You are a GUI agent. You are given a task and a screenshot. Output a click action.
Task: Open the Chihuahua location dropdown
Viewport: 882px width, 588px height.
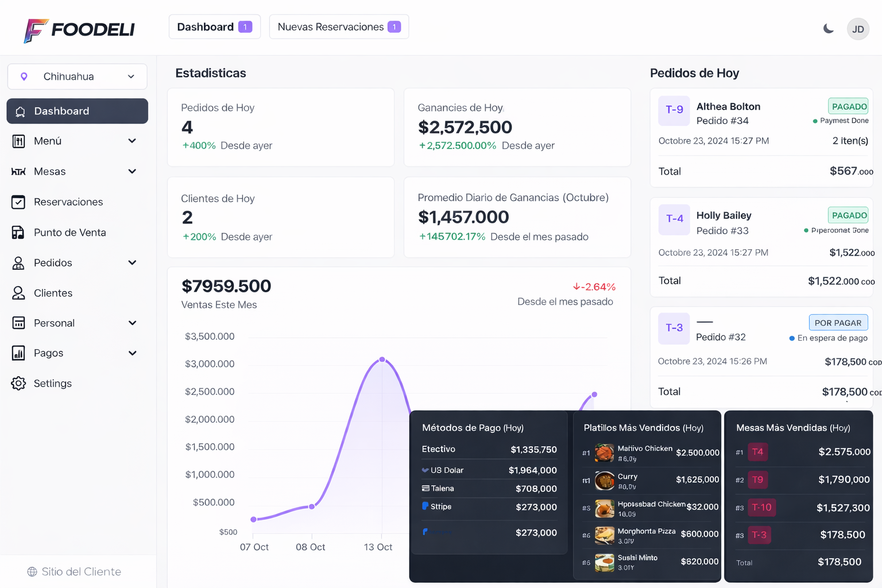[77, 77]
